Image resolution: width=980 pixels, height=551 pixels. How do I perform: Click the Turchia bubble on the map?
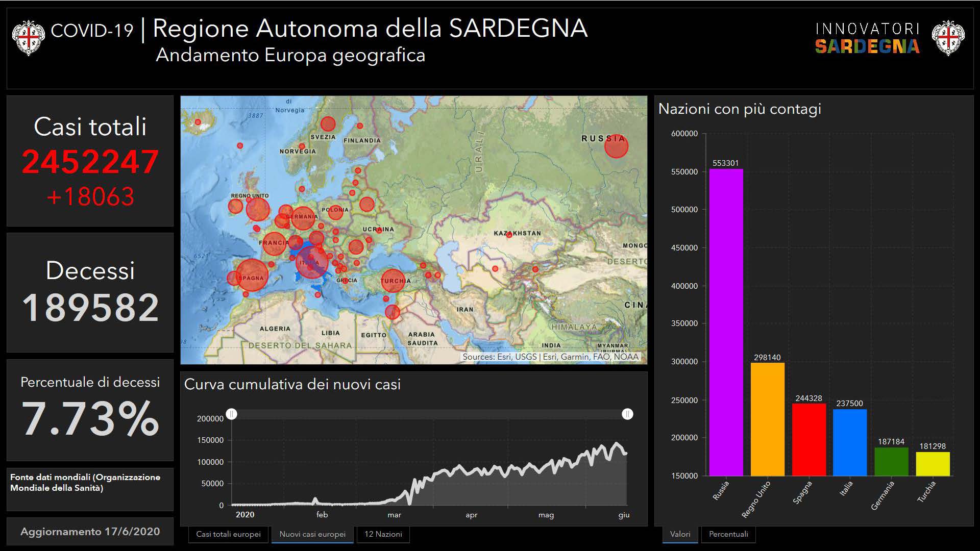[x=393, y=281]
